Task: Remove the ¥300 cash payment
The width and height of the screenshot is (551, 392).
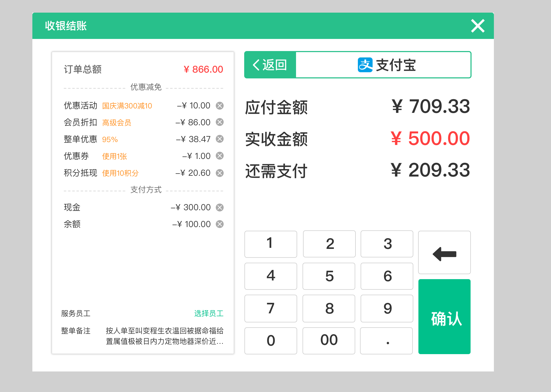Action: (x=220, y=207)
